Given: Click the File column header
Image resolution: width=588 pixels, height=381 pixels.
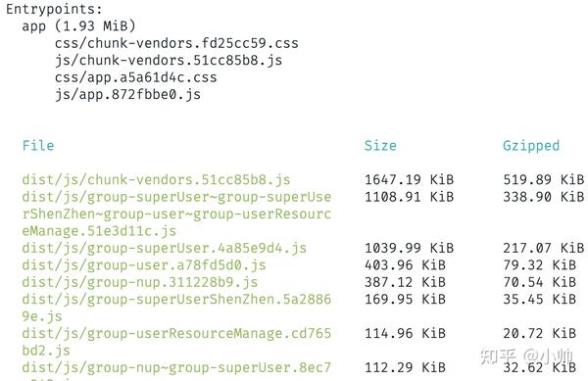Looking at the screenshot, I should pos(38,145).
